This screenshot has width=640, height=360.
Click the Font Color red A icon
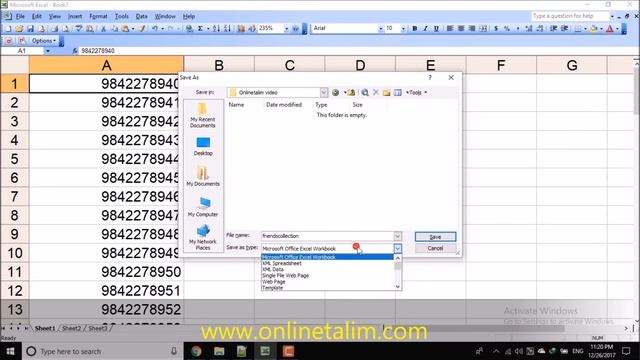tap(610, 29)
